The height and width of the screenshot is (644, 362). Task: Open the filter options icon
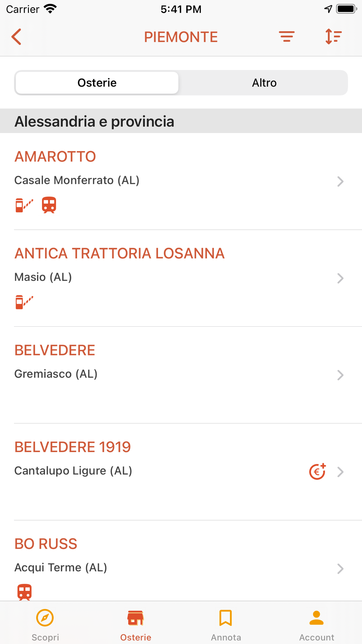coord(286,37)
